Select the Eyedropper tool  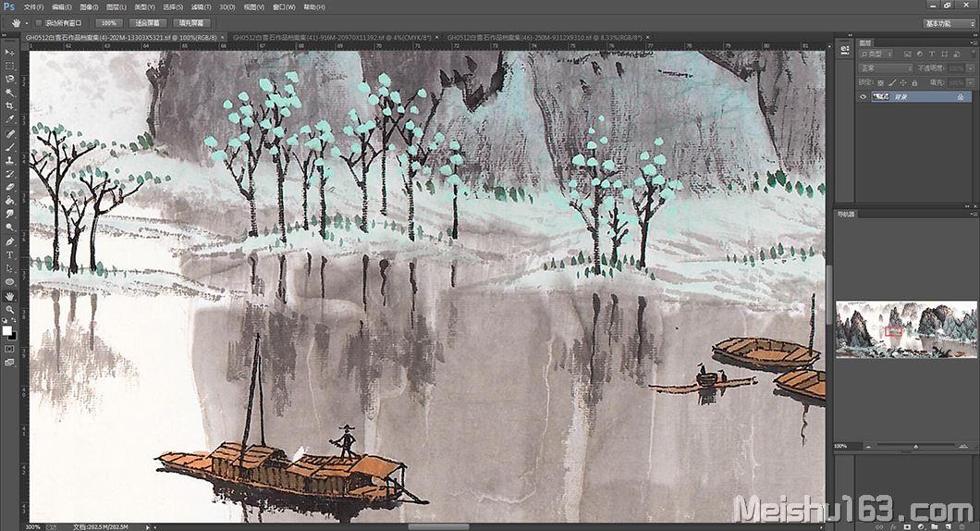9,119
